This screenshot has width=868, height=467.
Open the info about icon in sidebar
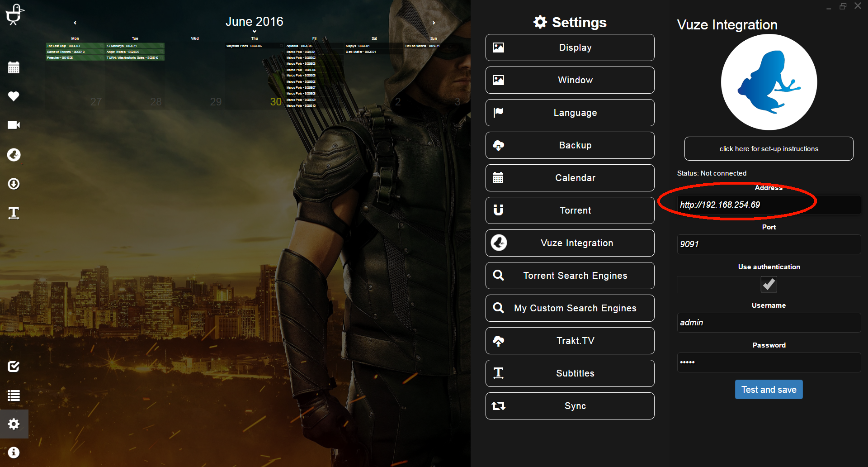[14, 453]
